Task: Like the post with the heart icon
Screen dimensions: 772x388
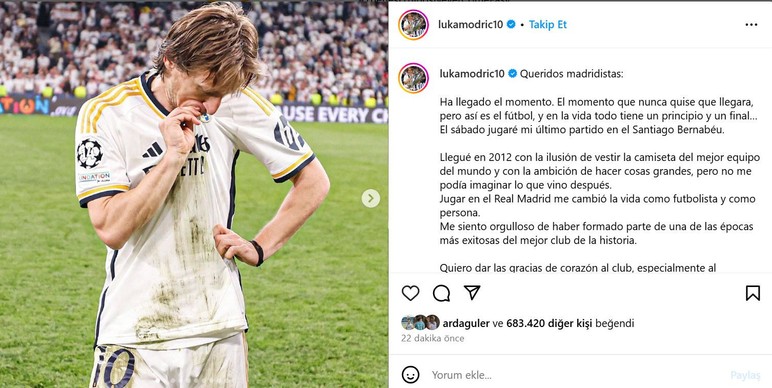Action: click(410, 293)
